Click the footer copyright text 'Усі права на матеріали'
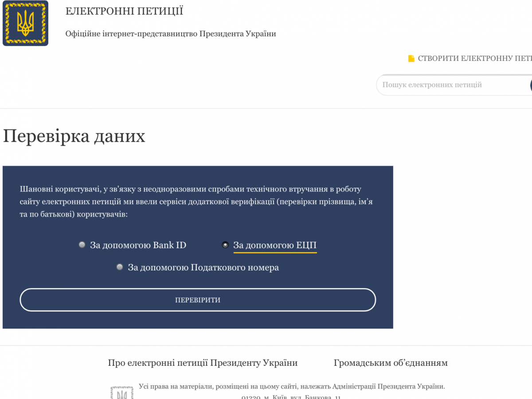This screenshot has width=532, height=399. [x=291, y=386]
